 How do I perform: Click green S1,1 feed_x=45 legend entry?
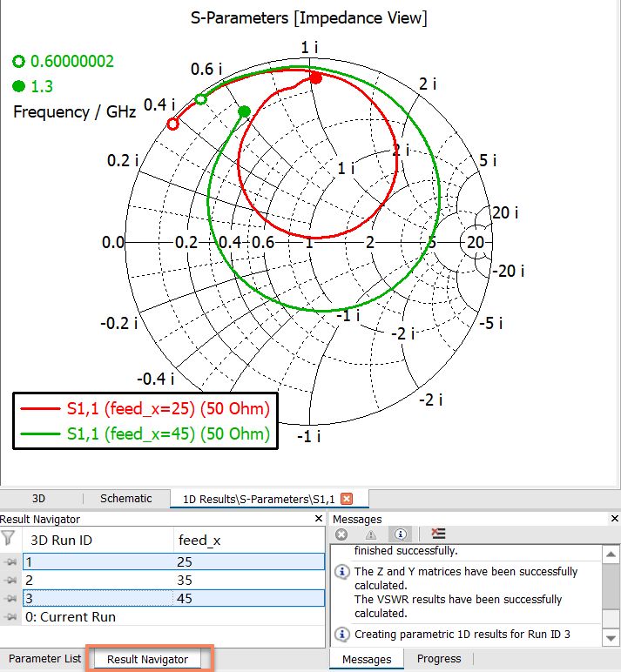(145, 433)
